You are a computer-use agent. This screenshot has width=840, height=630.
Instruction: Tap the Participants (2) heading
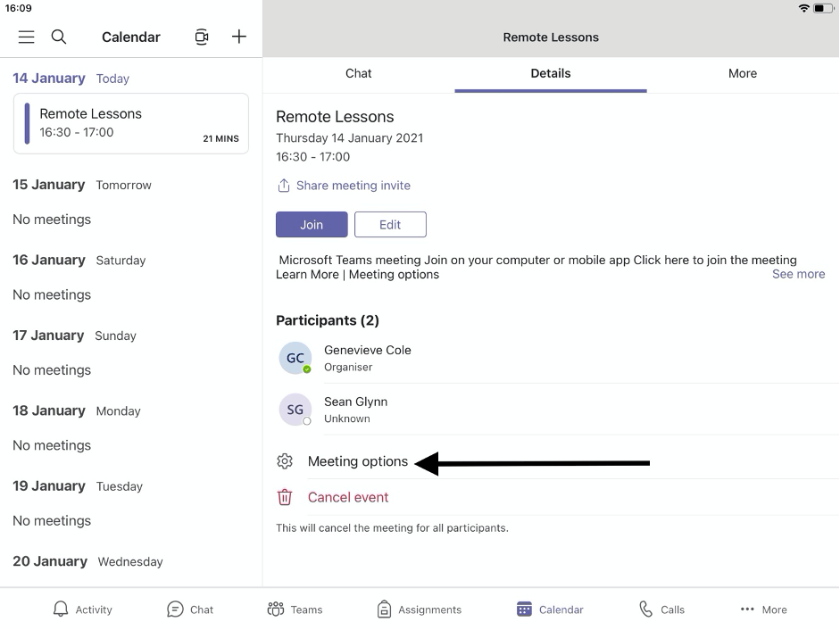(328, 320)
